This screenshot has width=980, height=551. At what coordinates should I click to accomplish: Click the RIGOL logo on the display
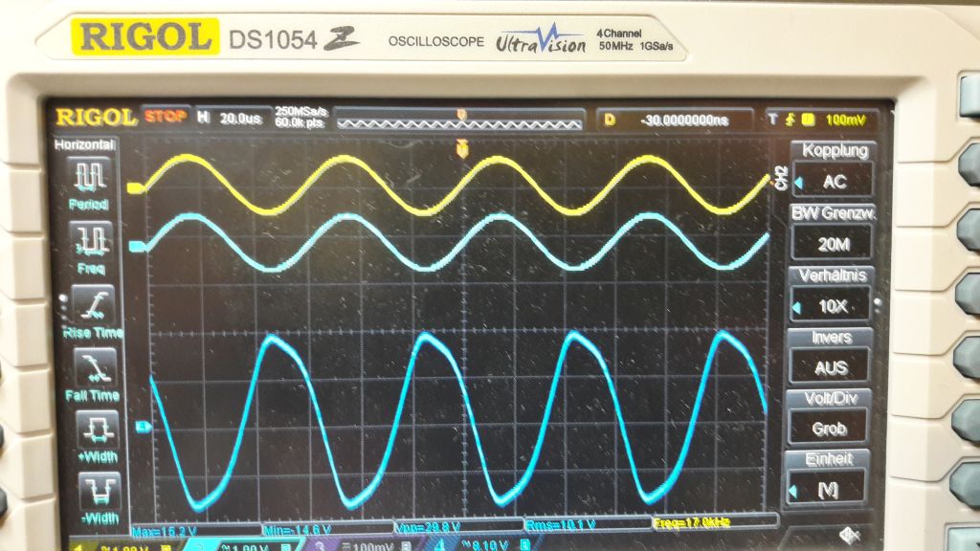point(96,117)
